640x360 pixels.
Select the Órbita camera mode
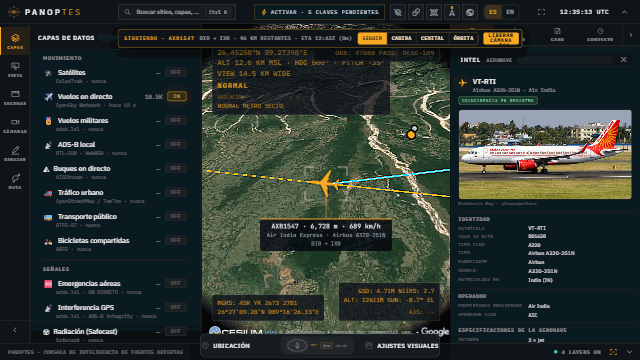[x=463, y=38]
